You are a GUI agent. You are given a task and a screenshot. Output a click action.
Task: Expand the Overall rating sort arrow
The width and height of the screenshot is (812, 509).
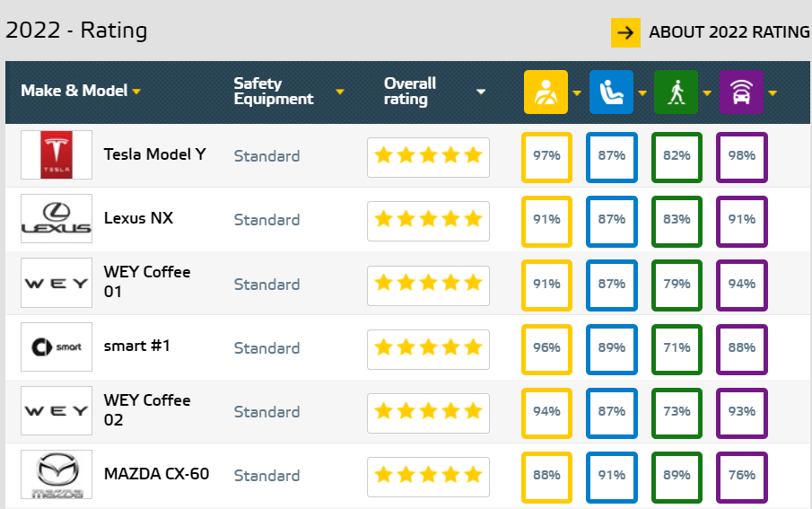[481, 92]
